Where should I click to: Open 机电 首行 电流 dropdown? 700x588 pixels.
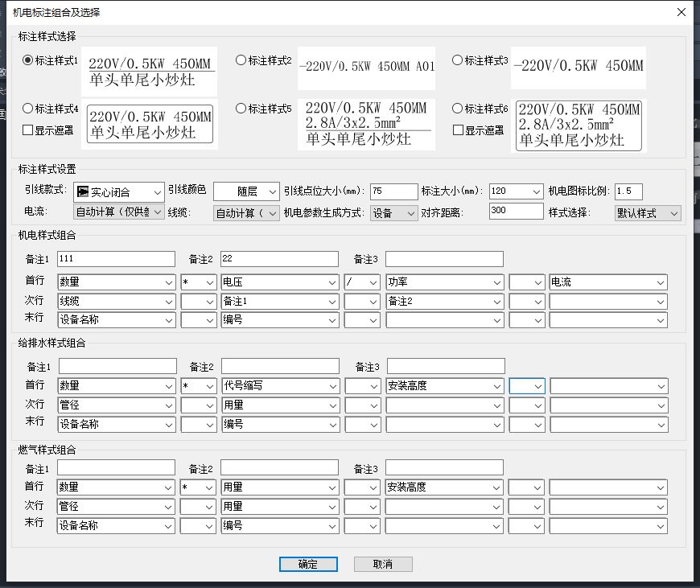coord(608,282)
